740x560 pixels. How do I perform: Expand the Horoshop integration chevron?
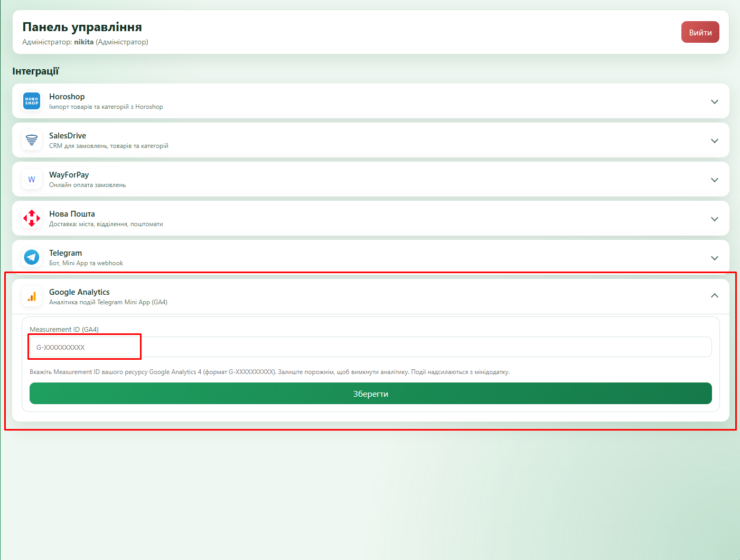coord(715,101)
